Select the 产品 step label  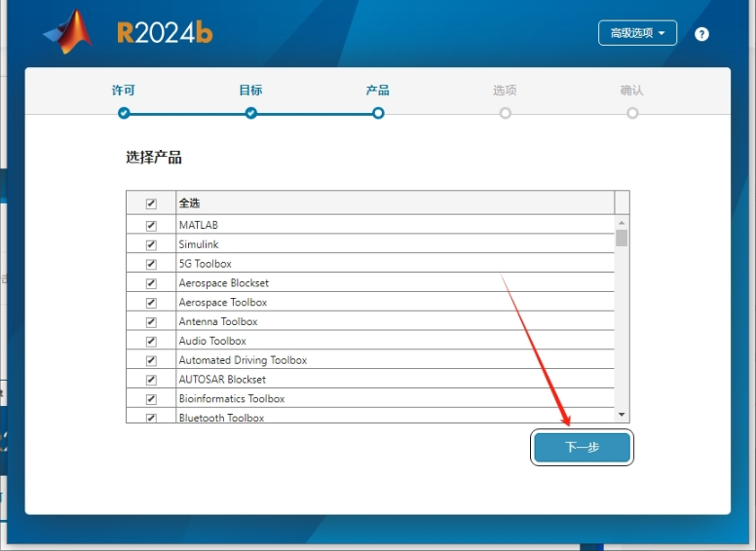378,91
